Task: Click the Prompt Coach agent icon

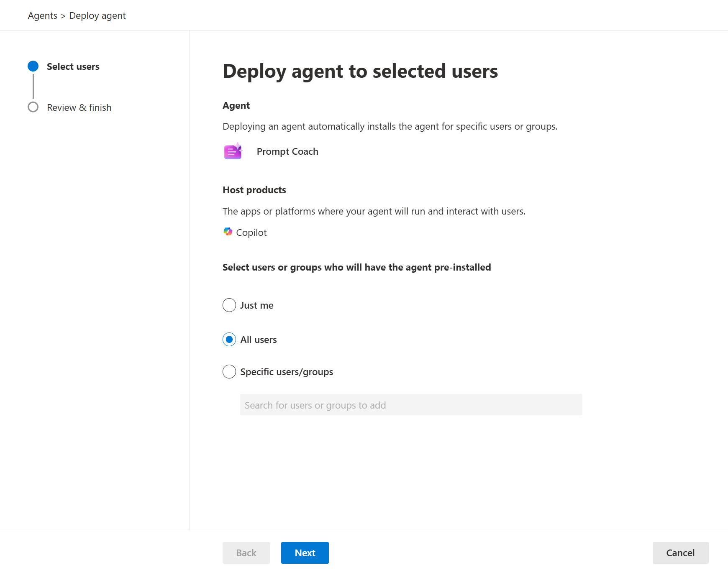Action: coord(233,151)
